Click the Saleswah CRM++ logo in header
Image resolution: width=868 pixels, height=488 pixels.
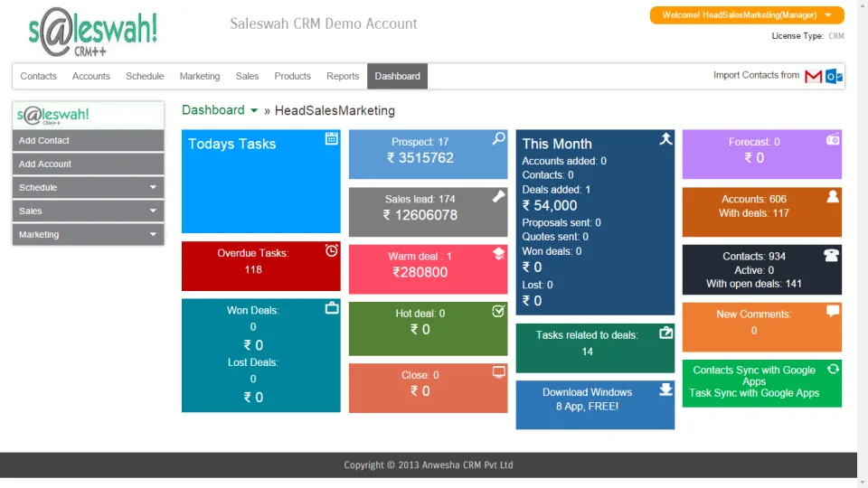tap(93, 33)
